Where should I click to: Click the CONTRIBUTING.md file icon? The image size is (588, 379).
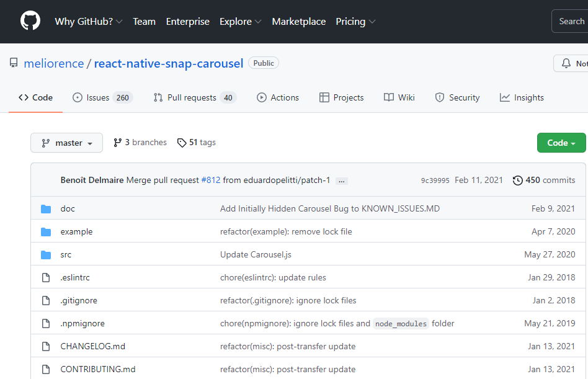click(x=46, y=369)
